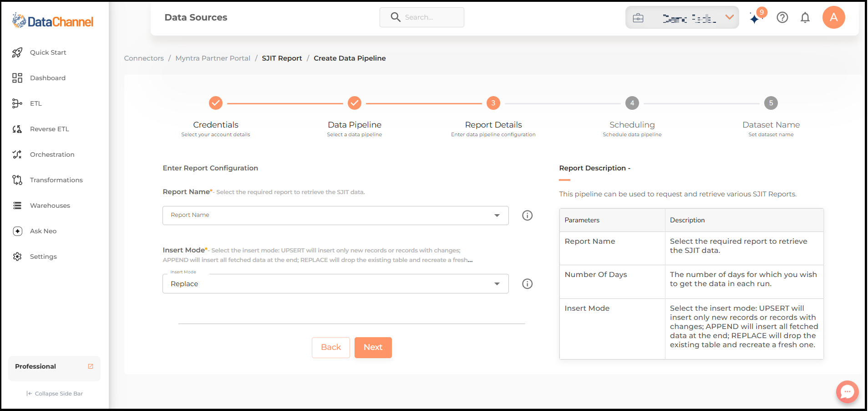Screen dimensions: 868x411
Task: Go to Dashboard menu item
Action: 48,78
